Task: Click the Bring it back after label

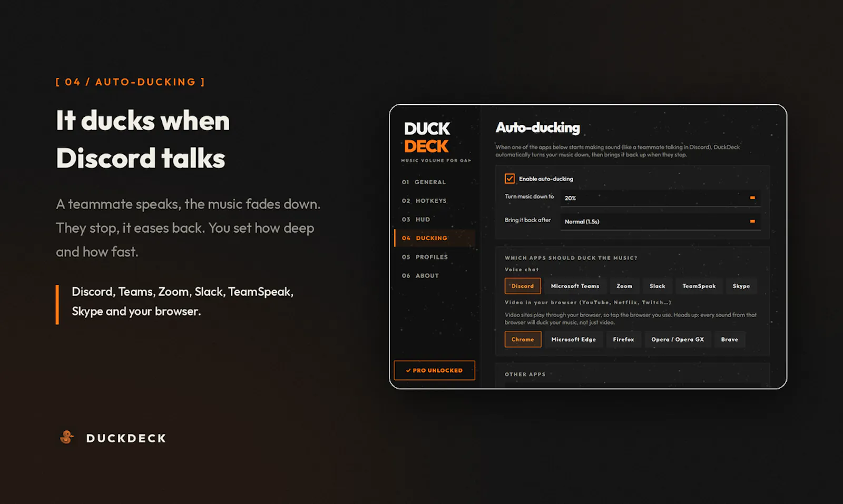Action: (x=527, y=220)
